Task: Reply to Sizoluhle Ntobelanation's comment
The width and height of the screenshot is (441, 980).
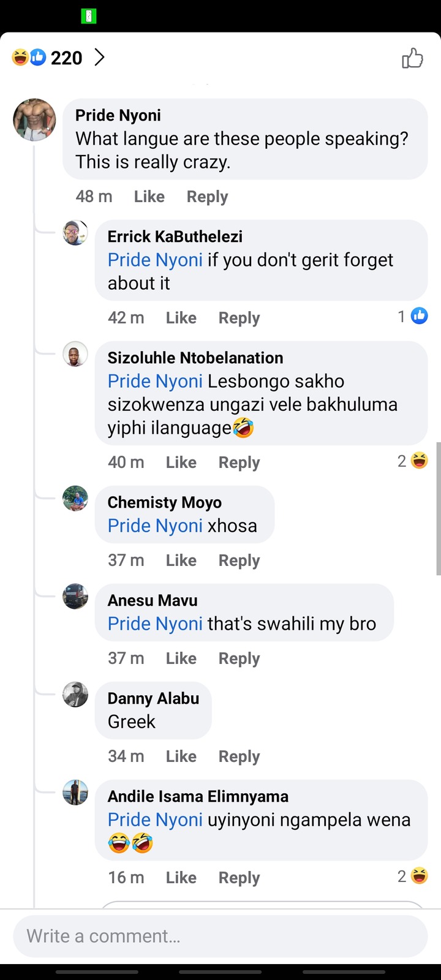Action: tap(239, 462)
